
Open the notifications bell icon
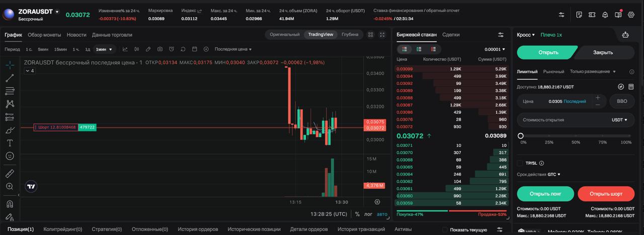tap(605, 15)
